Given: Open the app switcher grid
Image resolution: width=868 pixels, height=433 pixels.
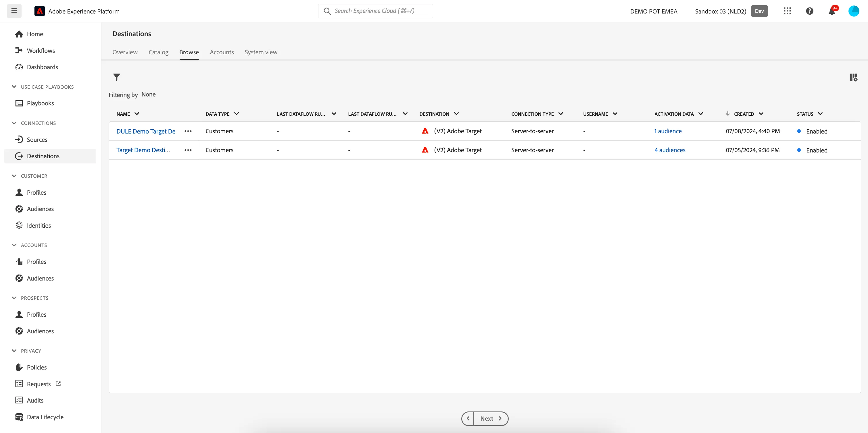Looking at the screenshot, I should (x=787, y=11).
